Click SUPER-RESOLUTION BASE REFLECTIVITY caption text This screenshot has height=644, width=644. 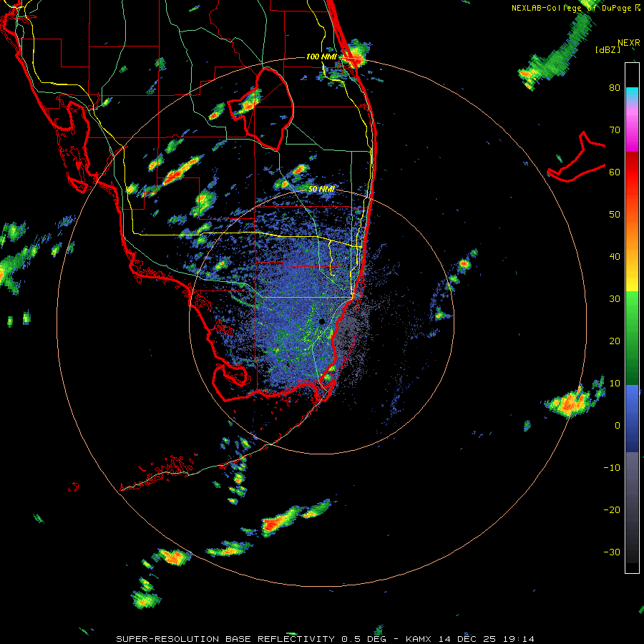click(x=225, y=639)
